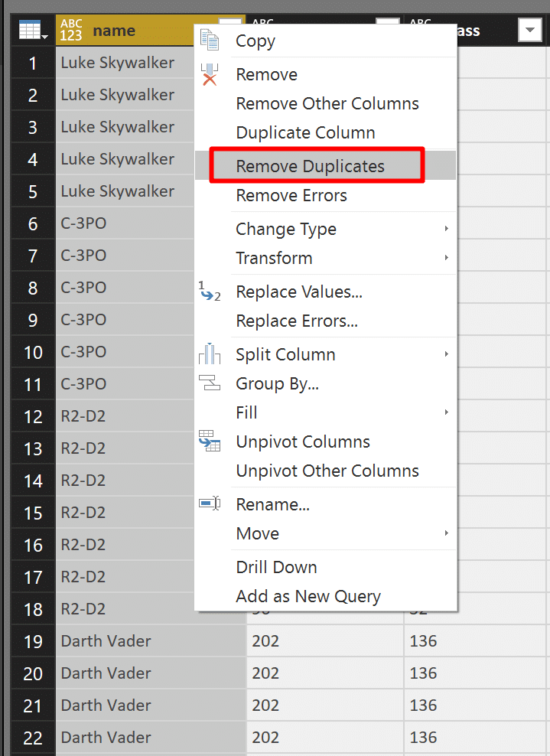550x756 pixels.
Task: Expand the Fill submenu arrow
Action: [447, 412]
